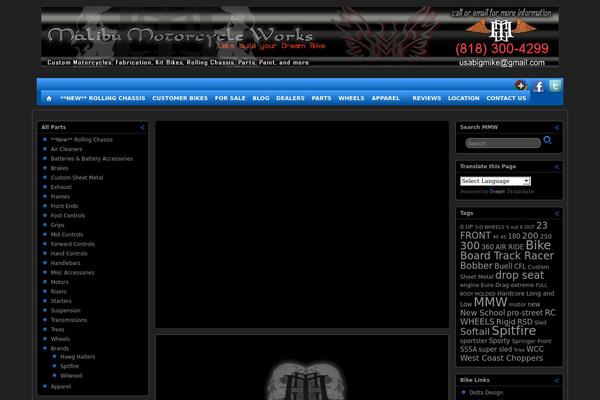
Task: Open the Risers parts category
Action: [58, 292]
